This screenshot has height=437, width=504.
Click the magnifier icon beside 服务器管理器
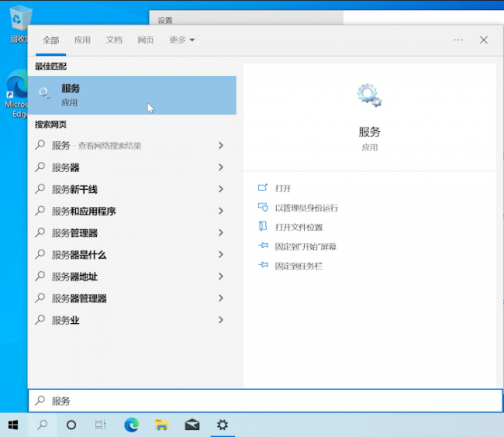coord(40,298)
